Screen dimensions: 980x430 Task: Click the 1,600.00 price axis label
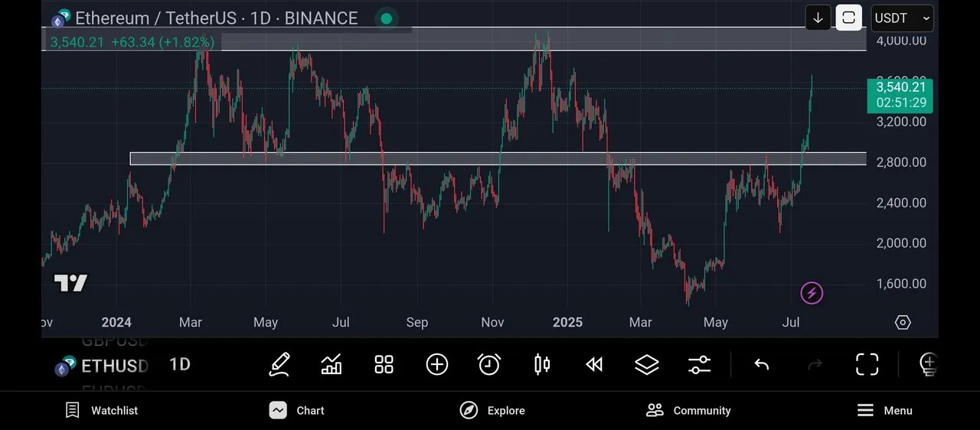[x=901, y=284]
